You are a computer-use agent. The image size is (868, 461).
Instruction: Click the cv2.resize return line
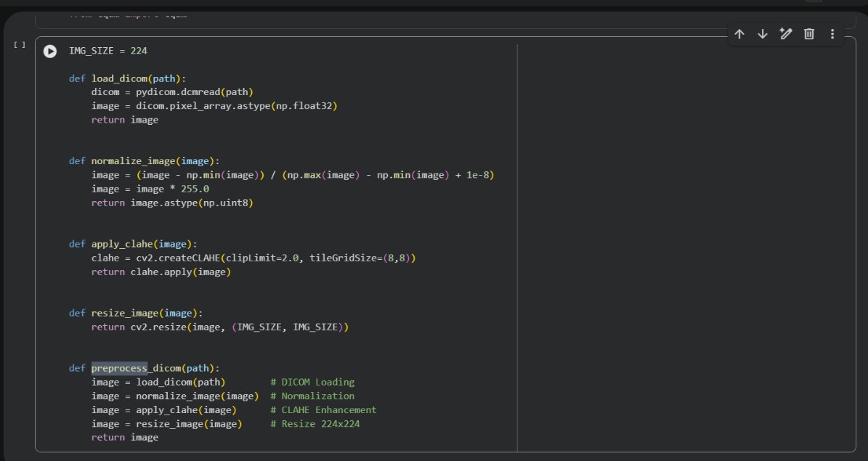tap(220, 327)
